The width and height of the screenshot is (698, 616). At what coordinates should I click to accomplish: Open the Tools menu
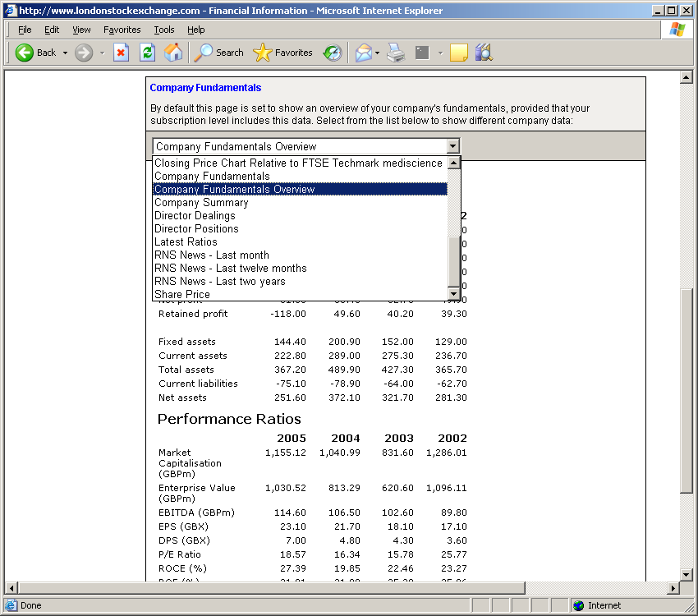(x=163, y=30)
